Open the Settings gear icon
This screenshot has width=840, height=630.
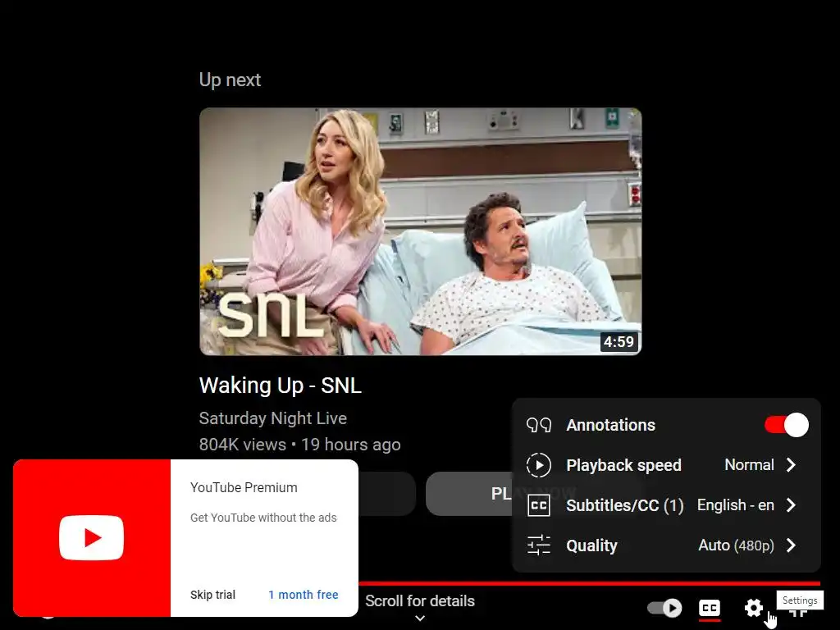point(754,608)
